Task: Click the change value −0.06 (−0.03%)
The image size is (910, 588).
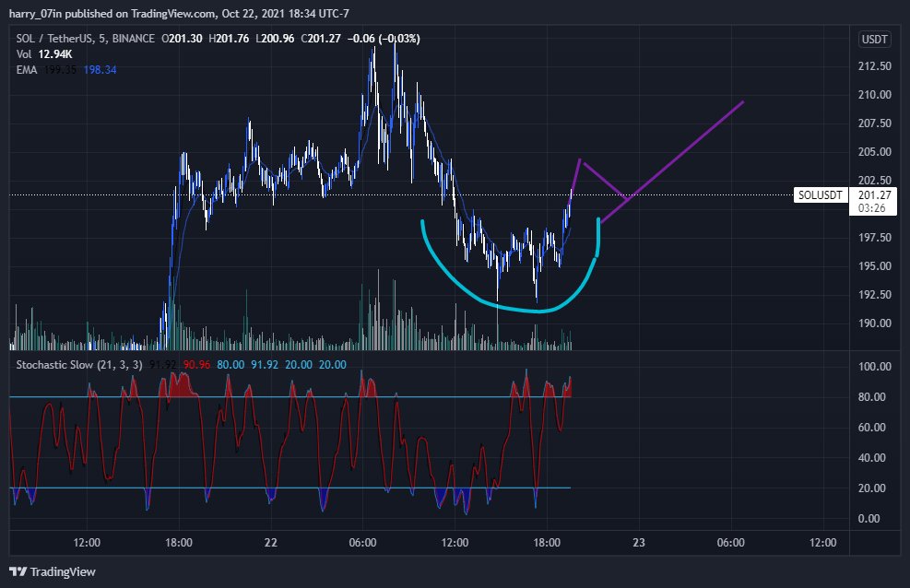Action: click(x=384, y=39)
